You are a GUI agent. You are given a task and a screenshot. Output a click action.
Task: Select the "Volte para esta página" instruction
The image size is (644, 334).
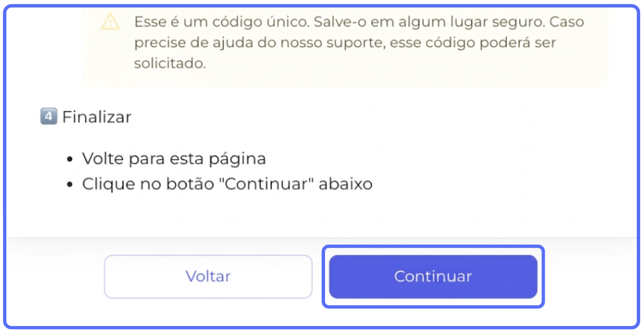tap(174, 159)
